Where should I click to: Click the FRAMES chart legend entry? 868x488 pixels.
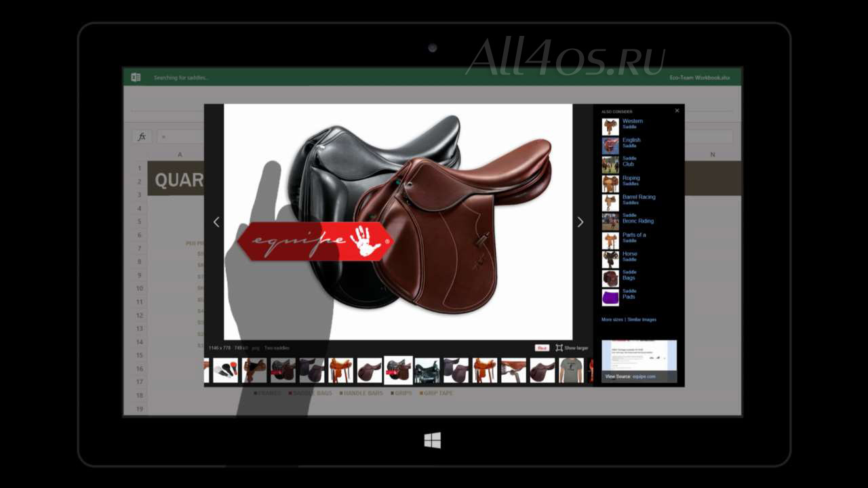point(267,393)
